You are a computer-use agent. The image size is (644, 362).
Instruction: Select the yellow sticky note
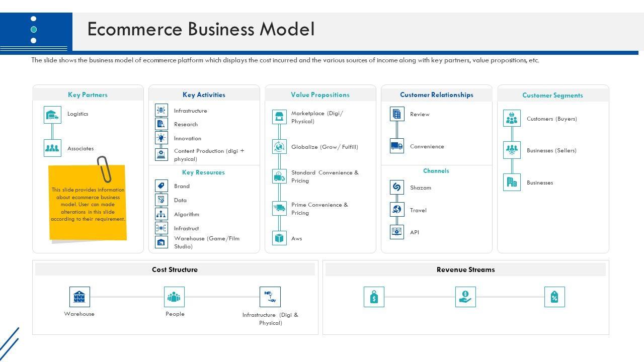pos(88,204)
